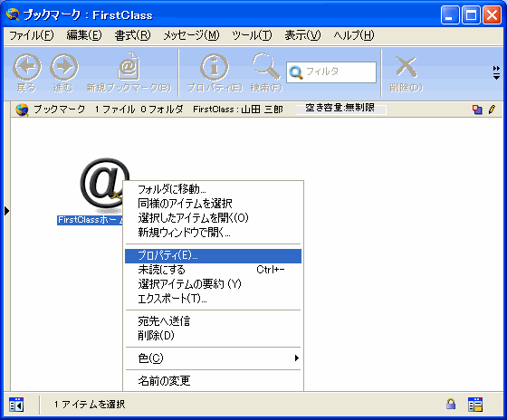Click the フィルタ search field
This screenshot has height=420, width=507.
point(331,72)
